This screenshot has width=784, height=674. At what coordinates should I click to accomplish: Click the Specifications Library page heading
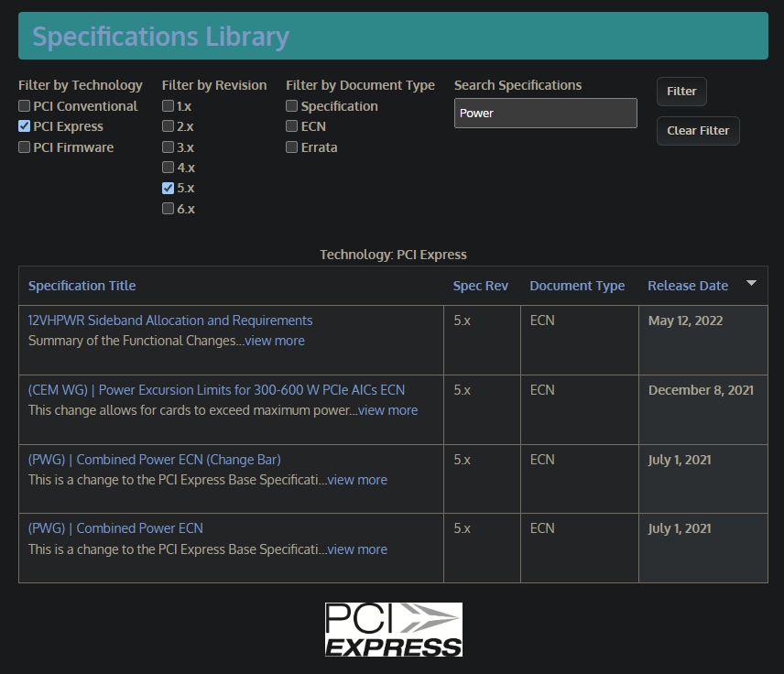click(161, 37)
